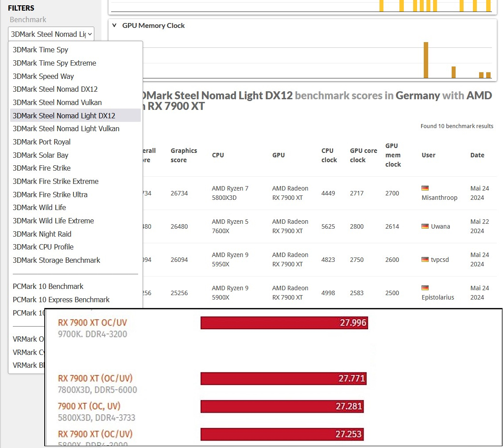The image size is (503, 448).
Task: Click 'Found 10 benchmark results' text
Action: 457,126
